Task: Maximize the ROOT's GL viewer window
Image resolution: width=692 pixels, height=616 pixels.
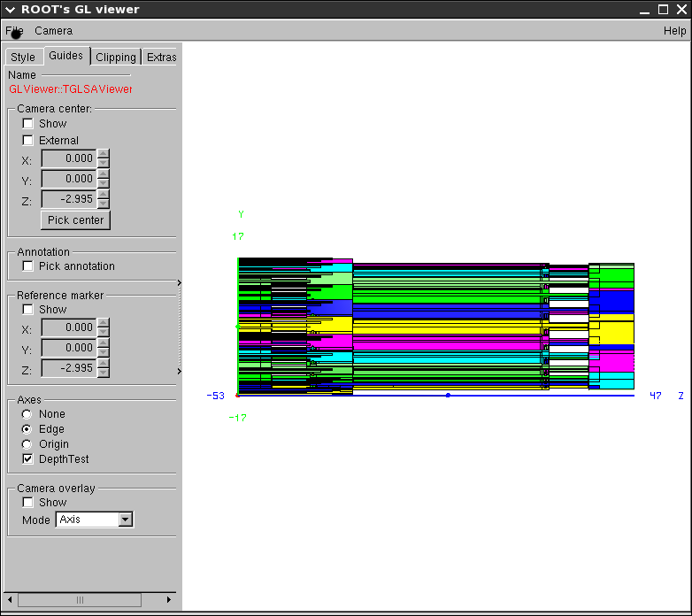Action: tap(663, 9)
